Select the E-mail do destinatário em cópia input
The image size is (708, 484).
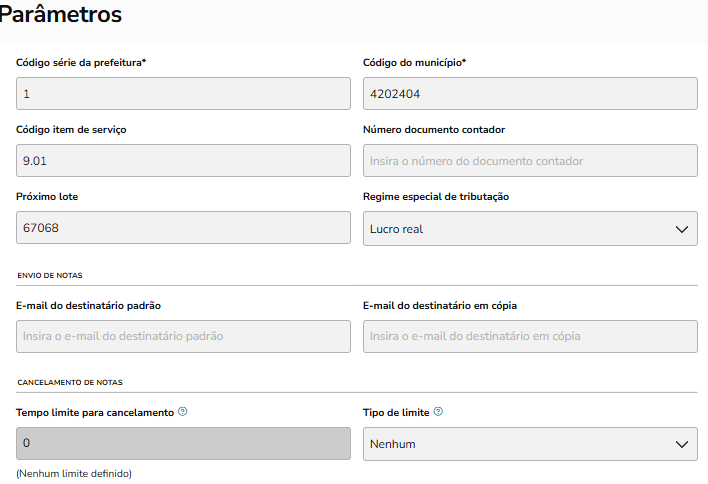click(529, 337)
